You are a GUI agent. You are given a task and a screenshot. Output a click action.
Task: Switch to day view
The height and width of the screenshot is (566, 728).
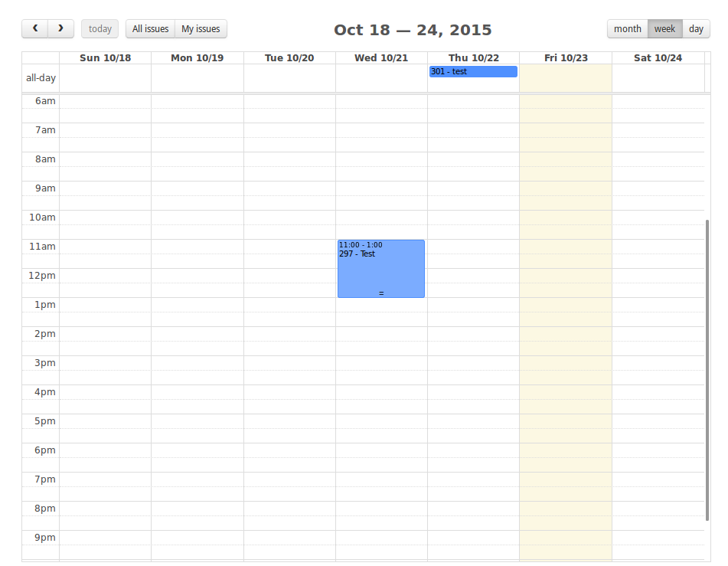696,29
